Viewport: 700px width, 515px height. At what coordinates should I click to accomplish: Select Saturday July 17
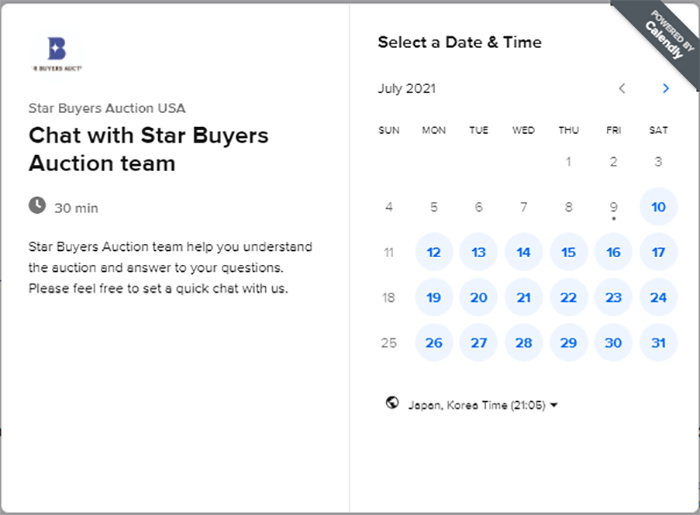coord(658,252)
